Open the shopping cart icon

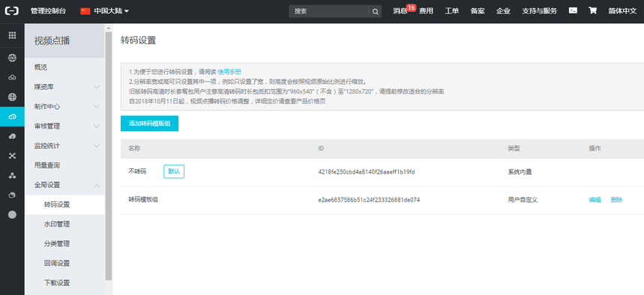tap(593, 11)
